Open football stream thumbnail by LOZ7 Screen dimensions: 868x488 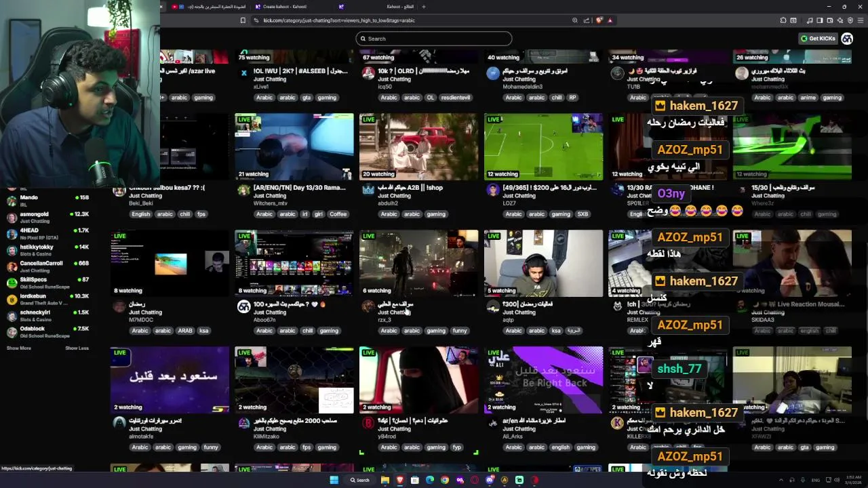pos(543,146)
